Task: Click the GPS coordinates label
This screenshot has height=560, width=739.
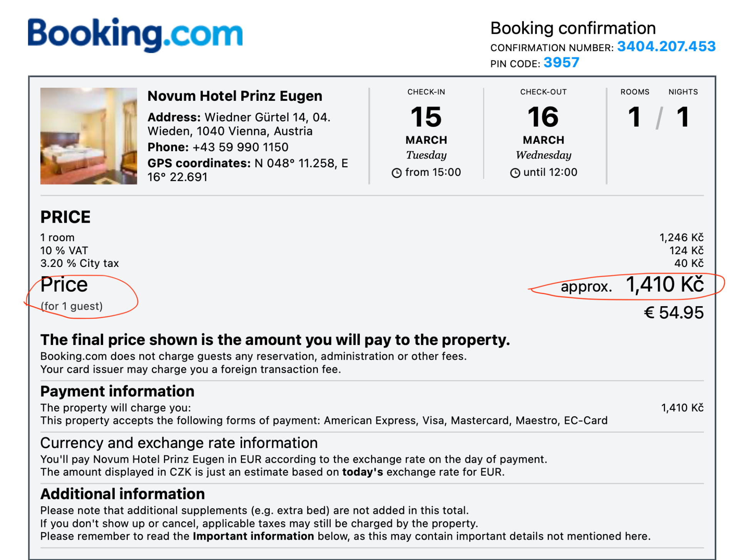Action: pyautogui.click(x=199, y=163)
